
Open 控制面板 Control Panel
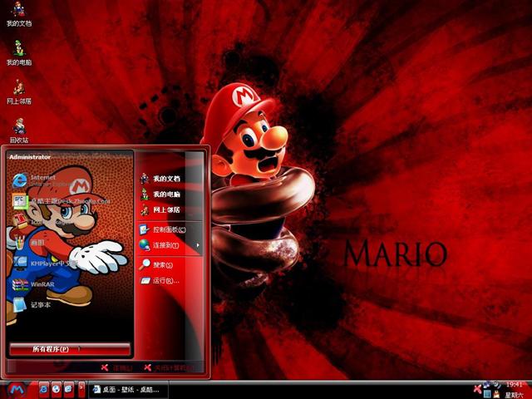(x=163, y=229)
